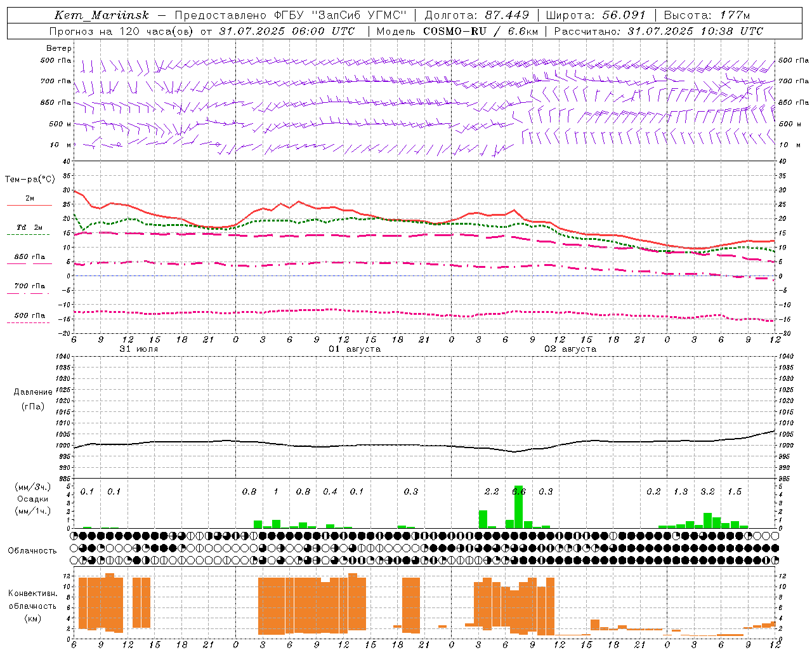812x650 pixels.
Task: Click the 1.3 precipitation total
Action: [x=681, y=491]
